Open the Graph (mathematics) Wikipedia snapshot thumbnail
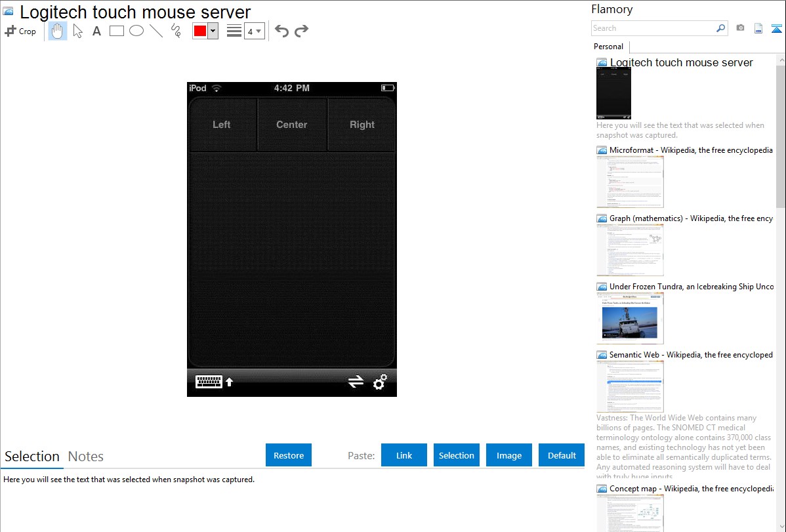Image resolution: width=786 pixels, height=532 pixels. point(630,250)
